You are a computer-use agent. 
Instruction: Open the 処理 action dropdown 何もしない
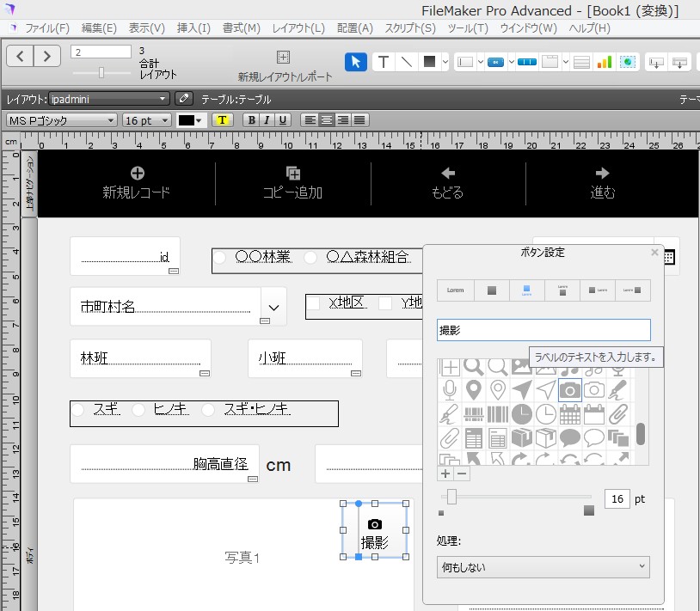[543, 567]
